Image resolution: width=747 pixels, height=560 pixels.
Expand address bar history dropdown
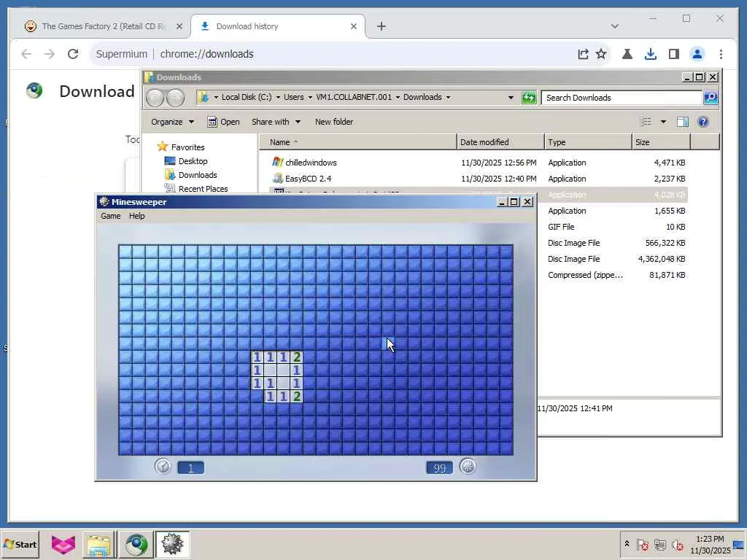(511, 98)
